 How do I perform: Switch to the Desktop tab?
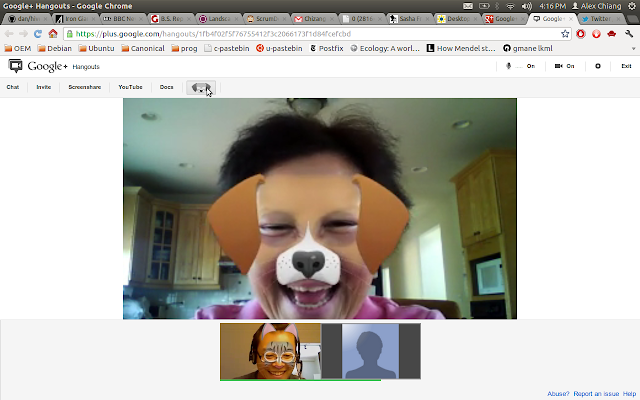coord(457,19)
